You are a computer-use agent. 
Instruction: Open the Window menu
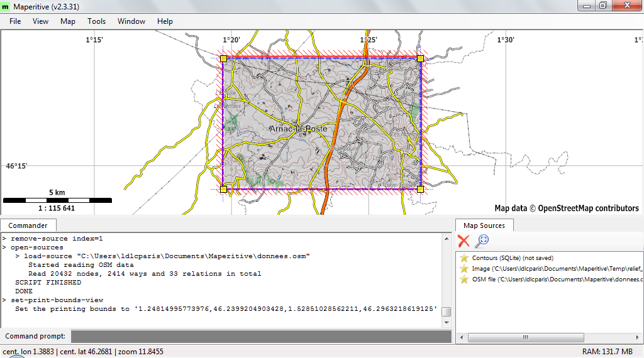point(131,21)
